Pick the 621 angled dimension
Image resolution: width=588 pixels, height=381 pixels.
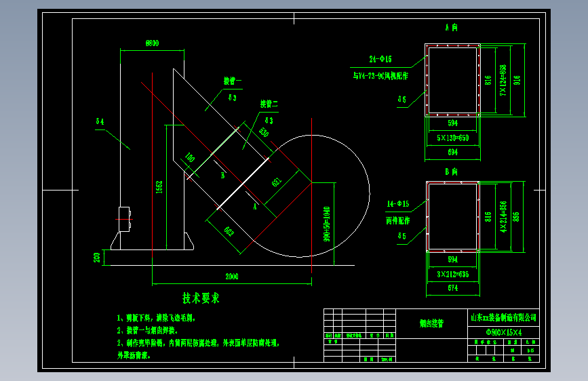tap(277, 182)
